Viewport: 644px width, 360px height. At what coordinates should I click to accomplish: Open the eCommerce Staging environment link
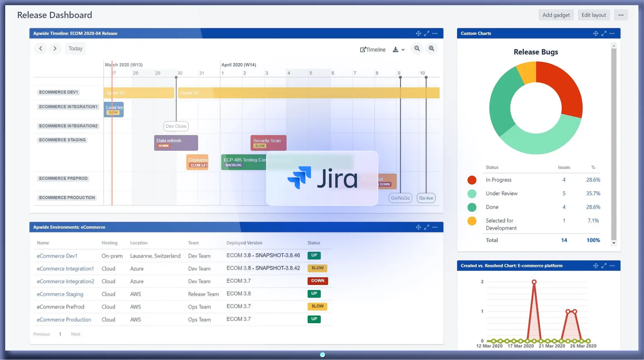point(60,294)
